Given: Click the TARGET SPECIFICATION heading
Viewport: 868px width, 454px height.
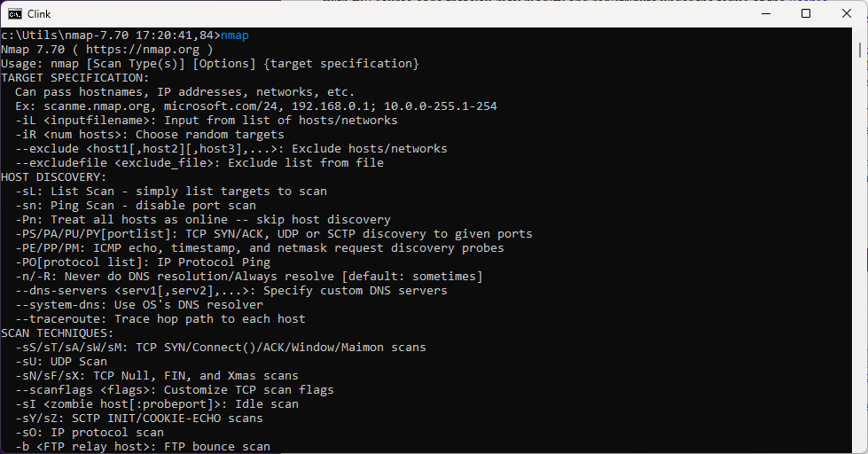Looking at the screenshot, I should [x=74, y=78].
